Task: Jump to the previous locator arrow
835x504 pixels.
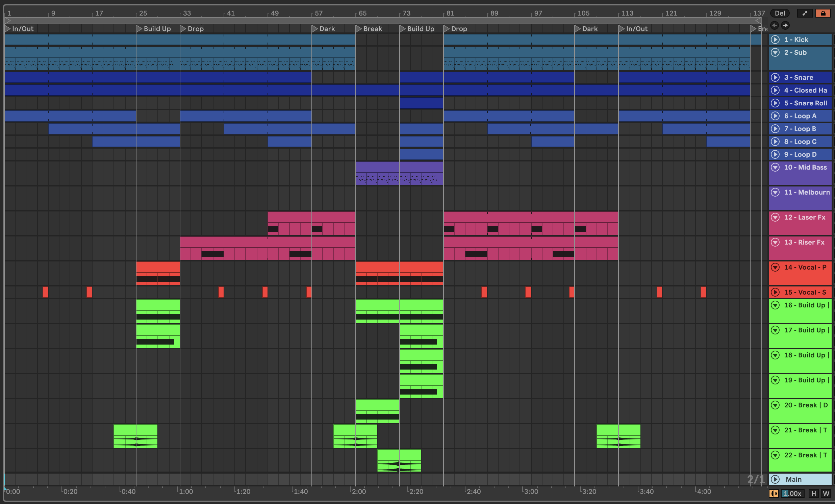Action: 774,25
